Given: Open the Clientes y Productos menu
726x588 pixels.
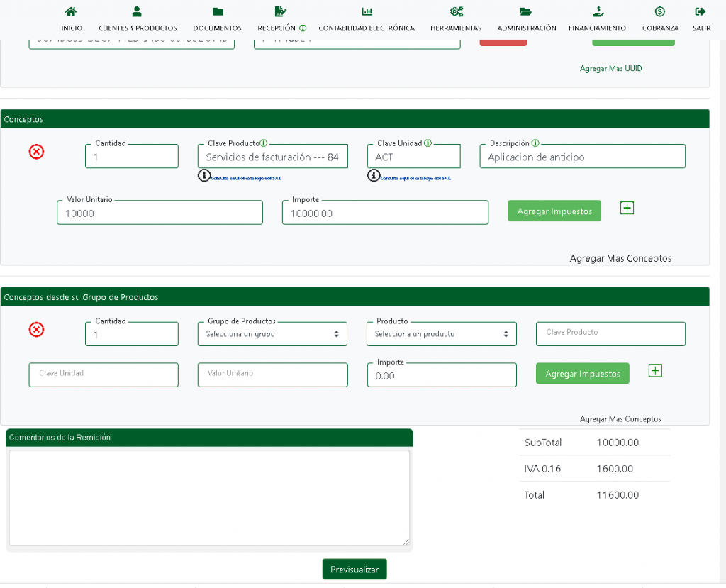Looking at the screenshot, I should tap(138, 12).
